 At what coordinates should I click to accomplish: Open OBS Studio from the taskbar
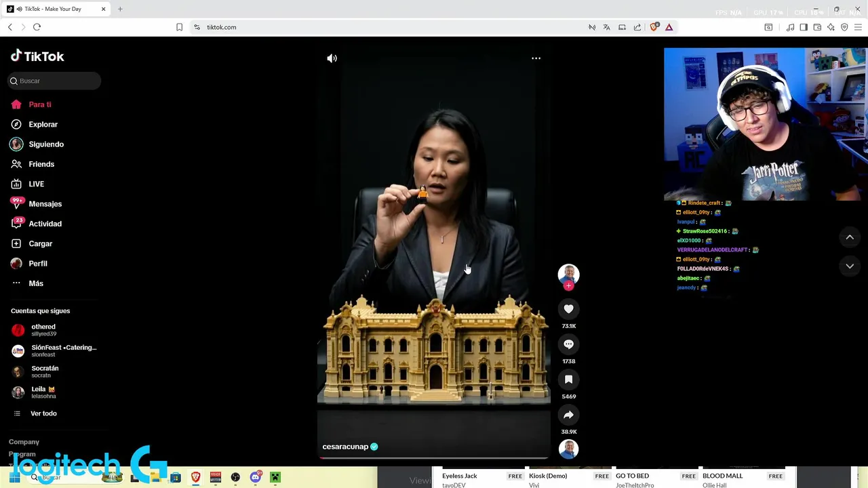(235, 477)
